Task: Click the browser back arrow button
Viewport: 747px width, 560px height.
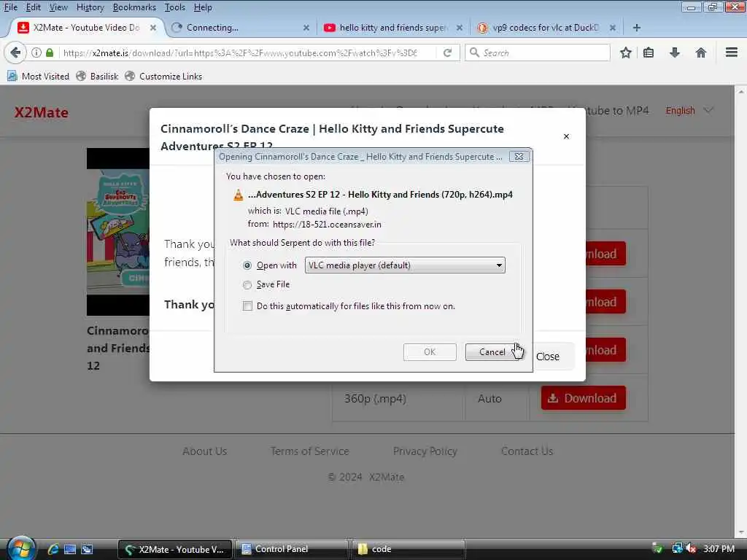Action: 15,52
